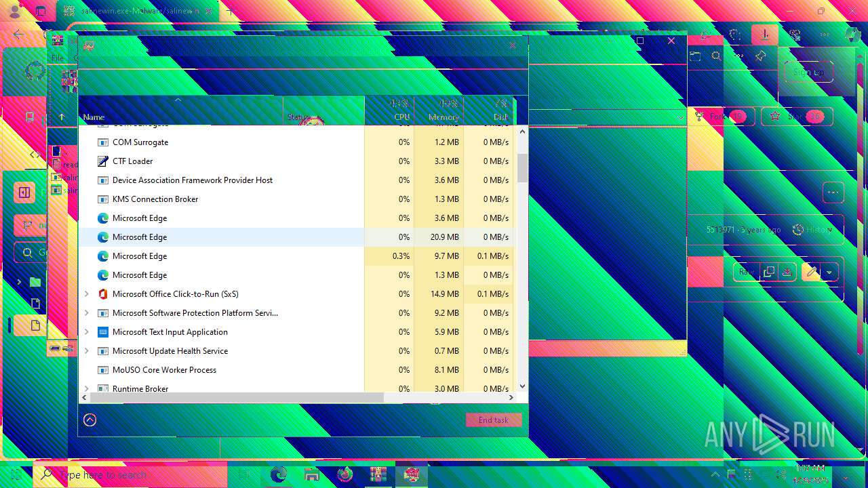Click the folder icon in browser popup
868x488 pixels.
(694, 57)
